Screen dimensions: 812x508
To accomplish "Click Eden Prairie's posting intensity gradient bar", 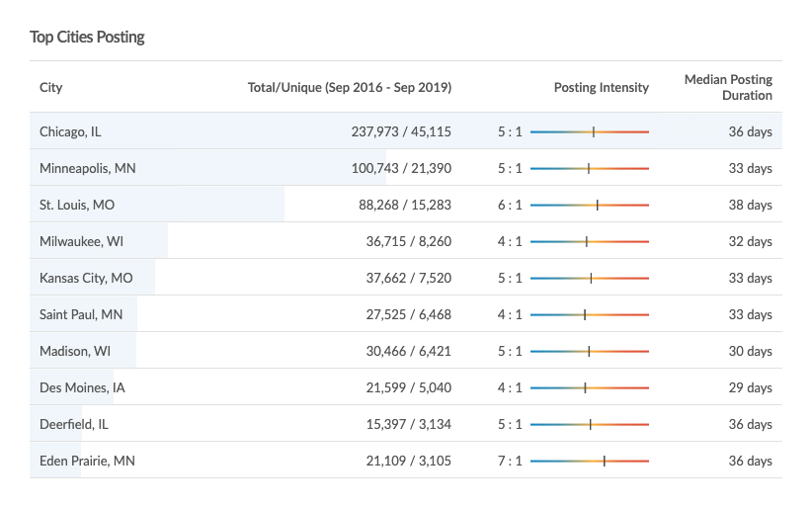I will coord(590,461).
